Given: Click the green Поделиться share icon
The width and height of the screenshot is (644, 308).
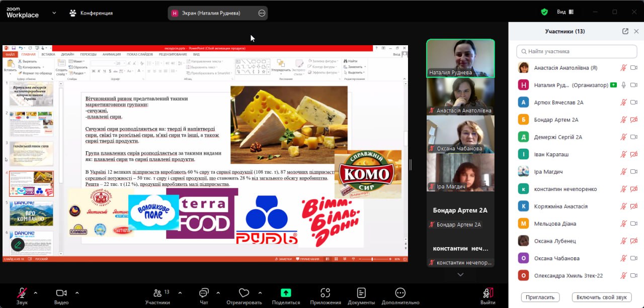Looking at the screenshot, I should 286,293.
